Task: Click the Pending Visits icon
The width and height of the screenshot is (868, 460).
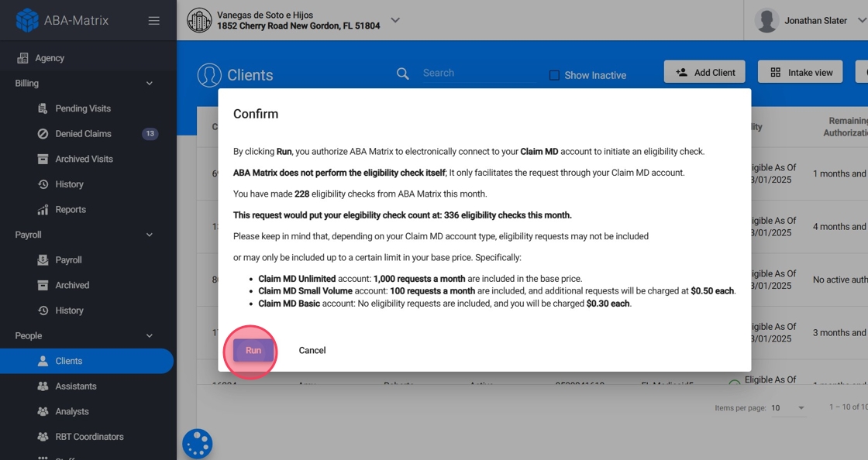Action: [43, 108]
